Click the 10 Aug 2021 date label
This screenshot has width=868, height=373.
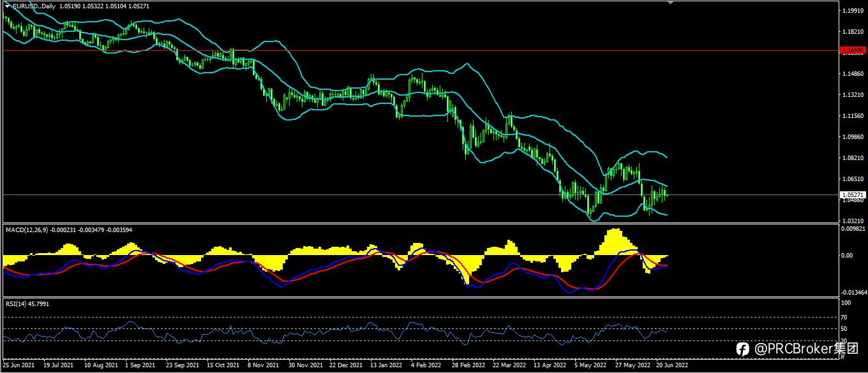pos(100,366)
